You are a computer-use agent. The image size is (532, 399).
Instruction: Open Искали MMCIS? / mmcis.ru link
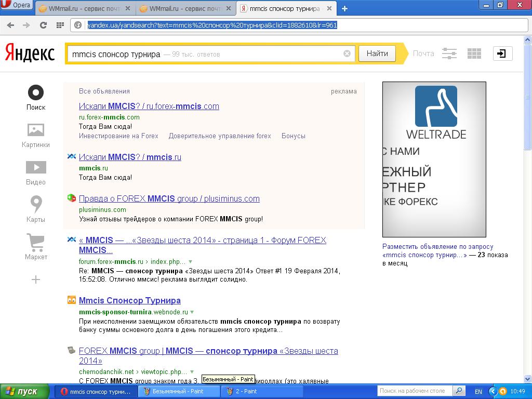tap(130, 157)
